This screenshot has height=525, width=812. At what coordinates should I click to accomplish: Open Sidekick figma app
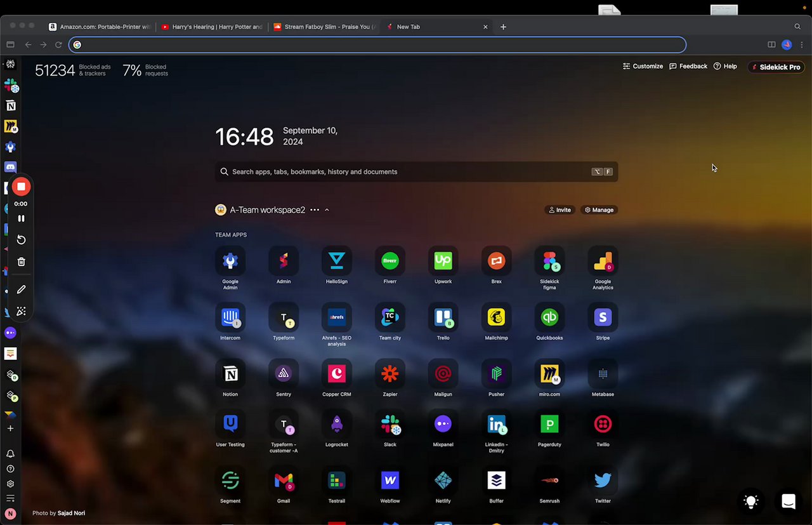pyautogui.click(x=549, y=261)
